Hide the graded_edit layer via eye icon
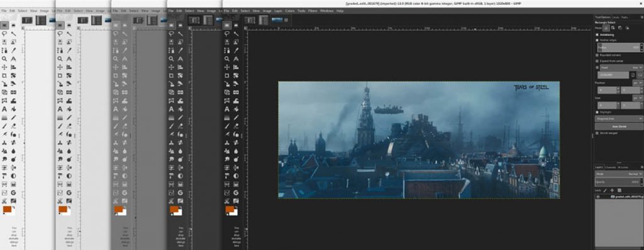This screenshot has width=644, height=250. click(598, 197)
